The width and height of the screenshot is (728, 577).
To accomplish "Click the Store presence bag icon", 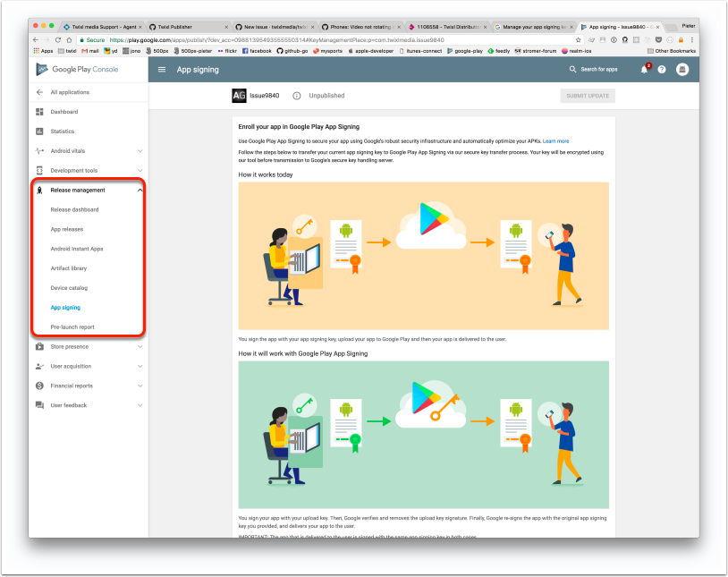I will pyautogui.click(x=39, y=346).
